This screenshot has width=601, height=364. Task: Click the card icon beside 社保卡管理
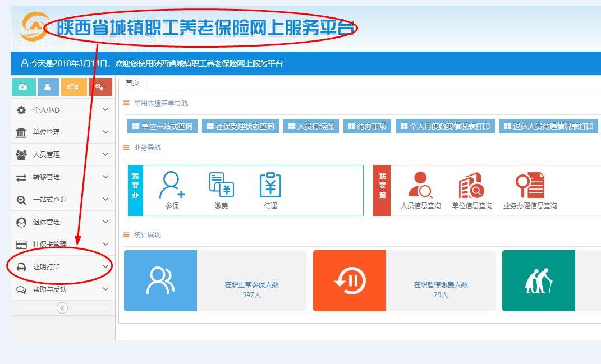point(21,245)
